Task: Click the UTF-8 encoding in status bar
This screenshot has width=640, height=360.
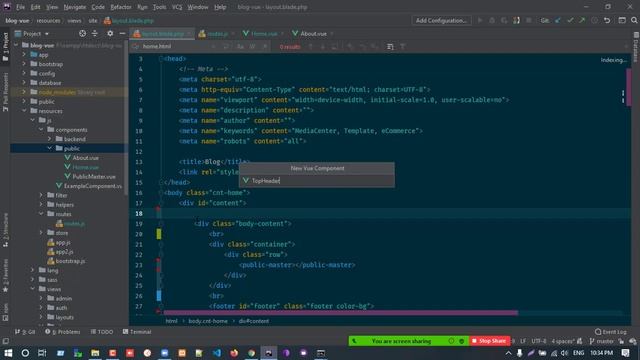Action: (539, 341)
